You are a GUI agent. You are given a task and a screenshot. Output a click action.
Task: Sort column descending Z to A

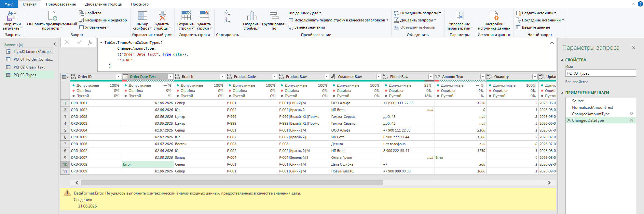[x=227, y=20]
